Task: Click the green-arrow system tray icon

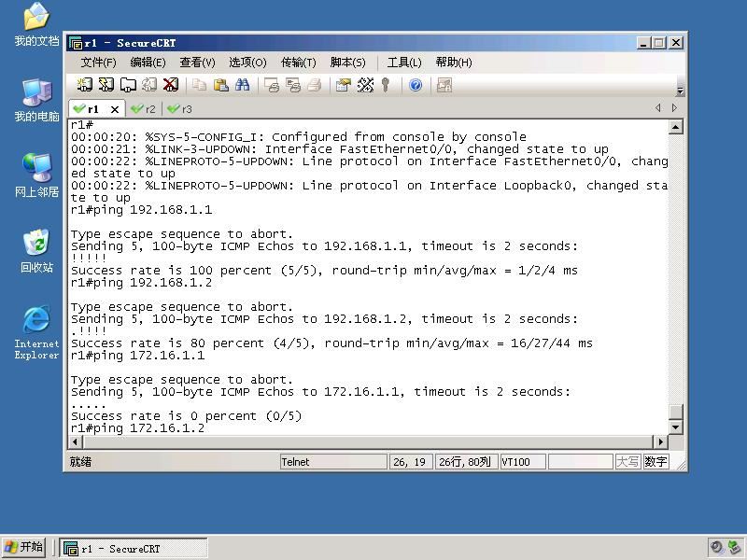Action: [x=734, y=547]
